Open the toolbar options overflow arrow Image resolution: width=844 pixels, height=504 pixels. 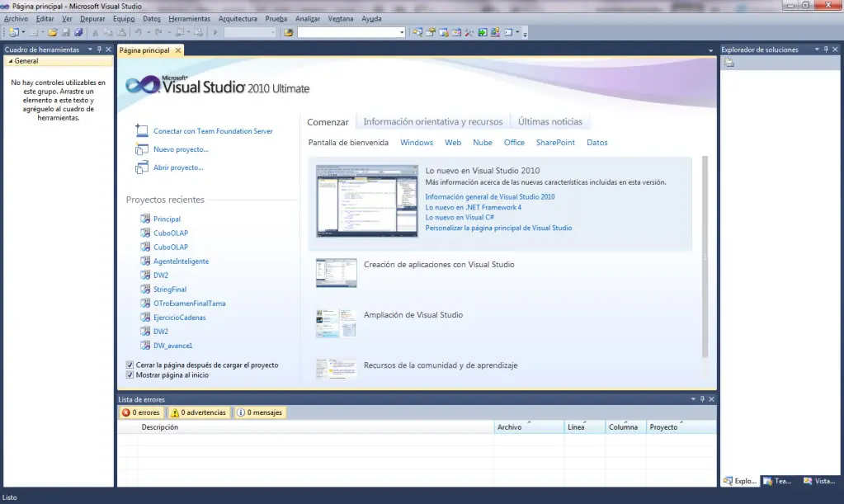point(525,34)
